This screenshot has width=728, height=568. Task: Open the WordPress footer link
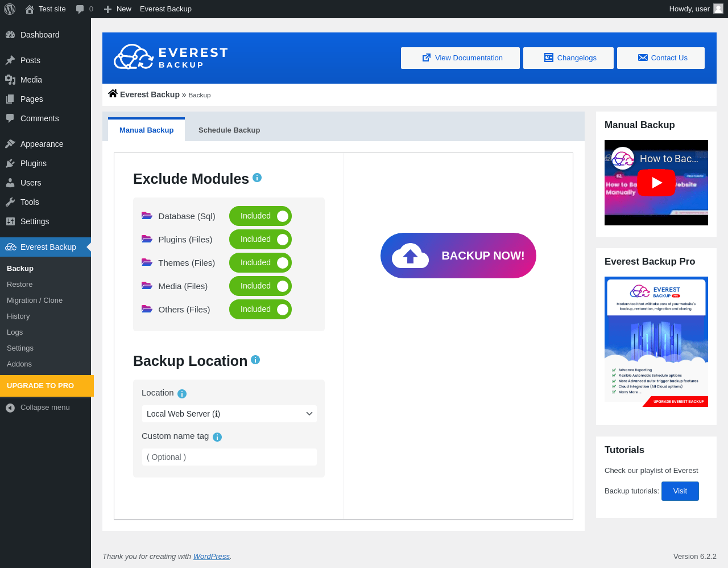click(x=212, y=557)
